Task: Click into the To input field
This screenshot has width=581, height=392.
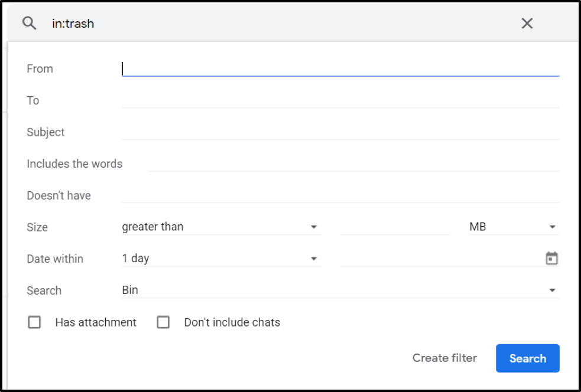Action: [340, 100]
